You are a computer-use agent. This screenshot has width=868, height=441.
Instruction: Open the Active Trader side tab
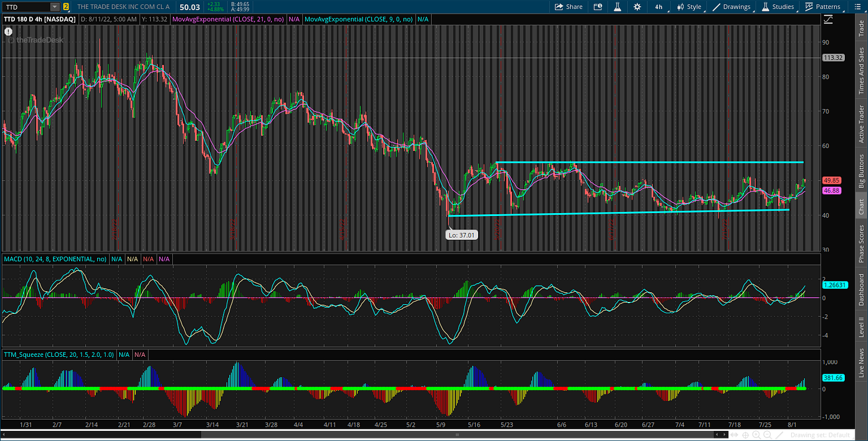click(861, 124)
